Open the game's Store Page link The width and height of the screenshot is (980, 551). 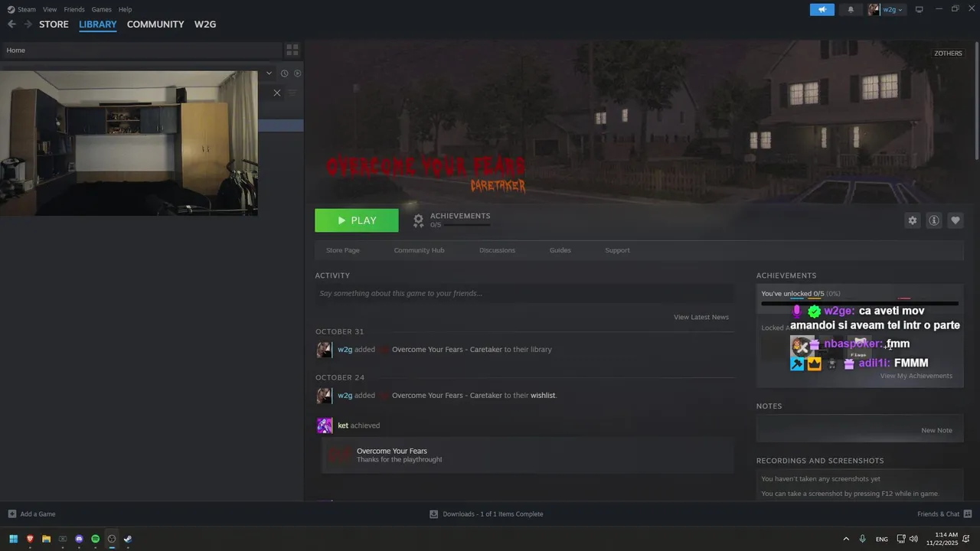(343, 250)
